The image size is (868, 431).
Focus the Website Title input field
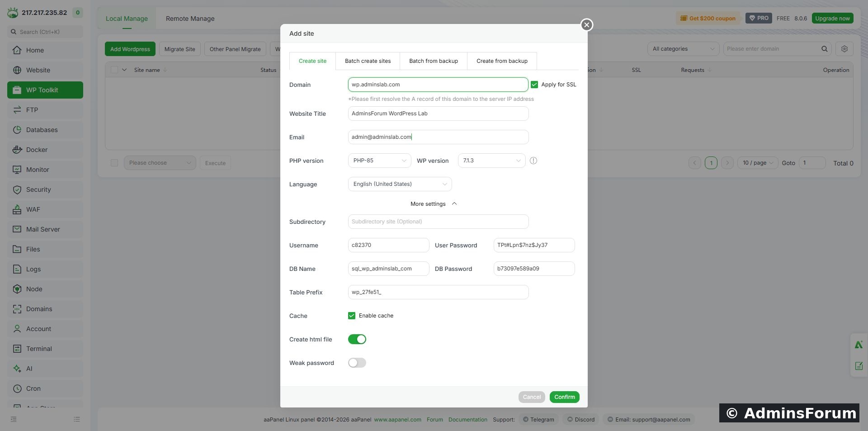(x=439, y=114)
